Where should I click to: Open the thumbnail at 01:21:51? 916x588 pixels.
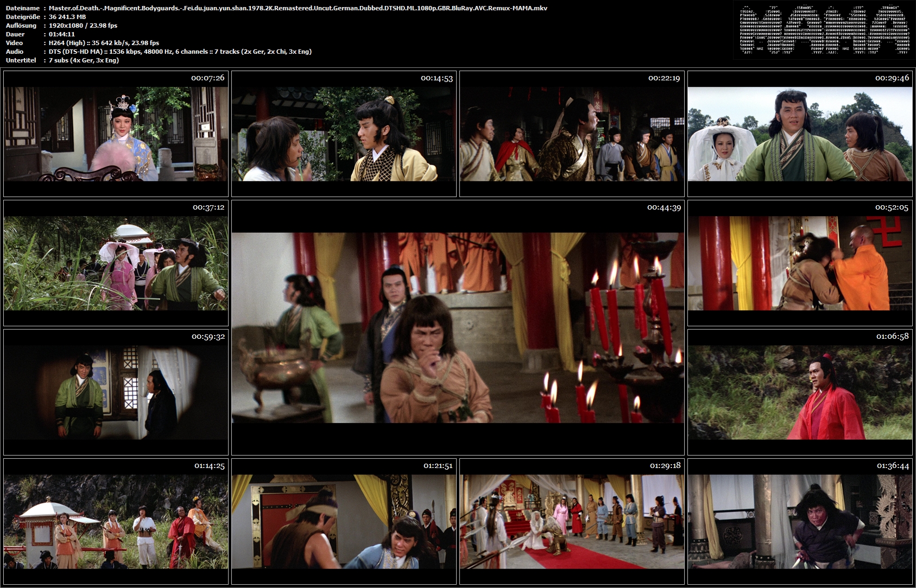click(x=344, y=521)
